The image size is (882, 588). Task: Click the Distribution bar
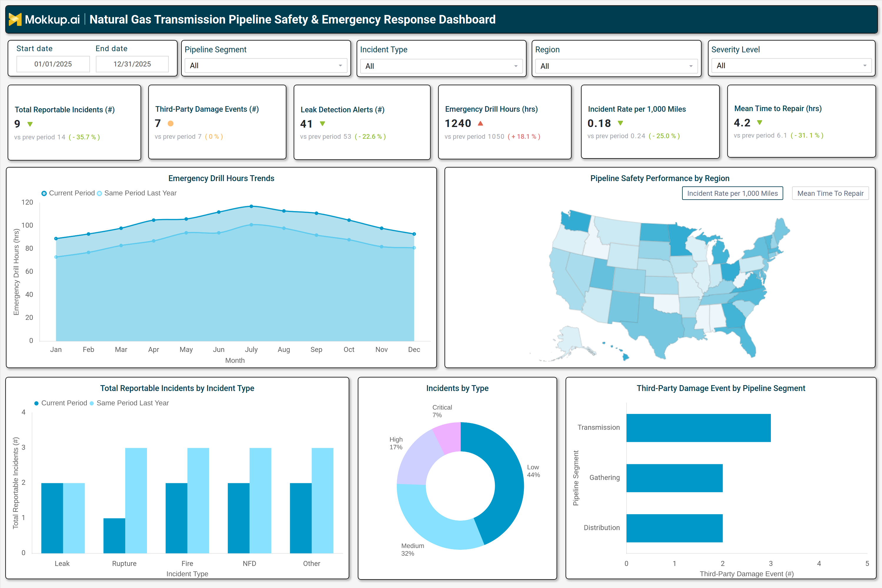tap(674, 528)
